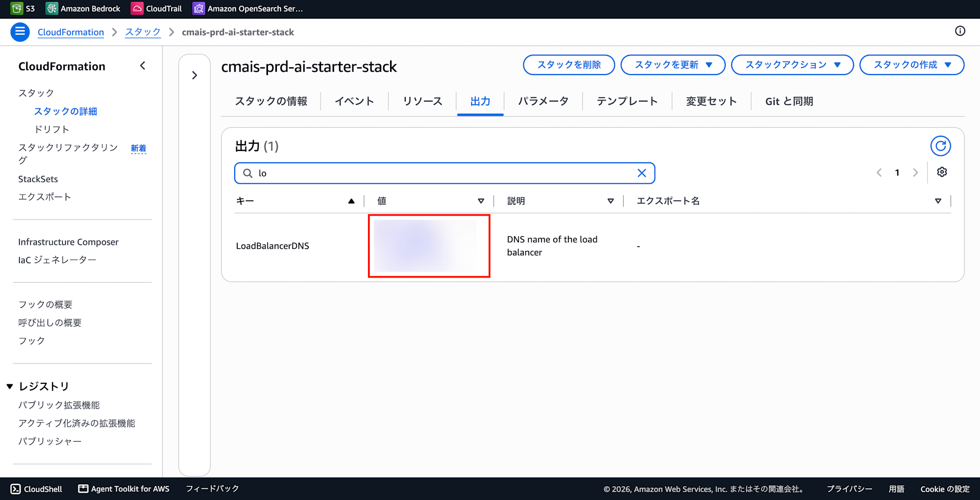Open フック in the sidebar

click(x=31, y=341)
